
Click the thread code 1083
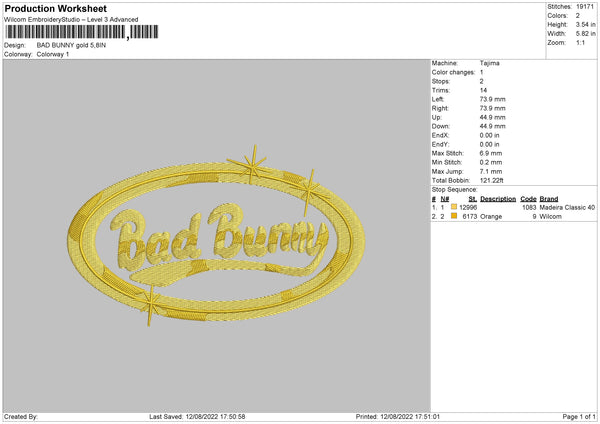(x=529, y=207)
